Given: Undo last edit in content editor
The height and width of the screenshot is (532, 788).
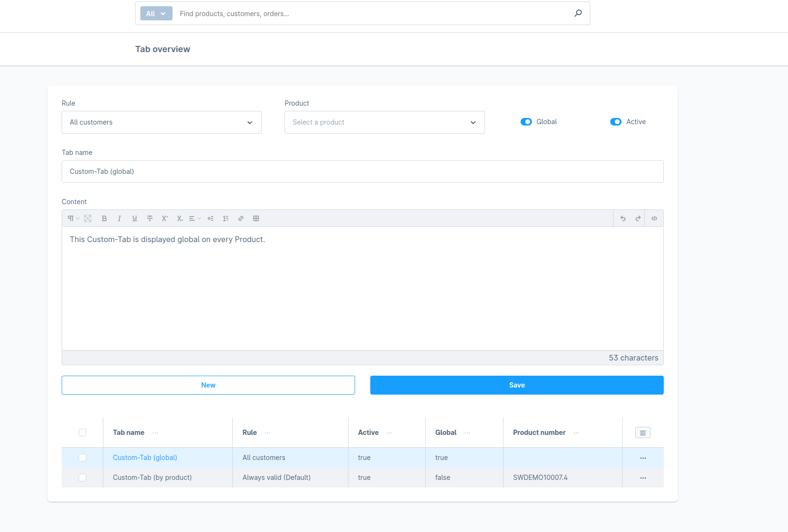Looking at the screenshot, I should pos(623,218).
